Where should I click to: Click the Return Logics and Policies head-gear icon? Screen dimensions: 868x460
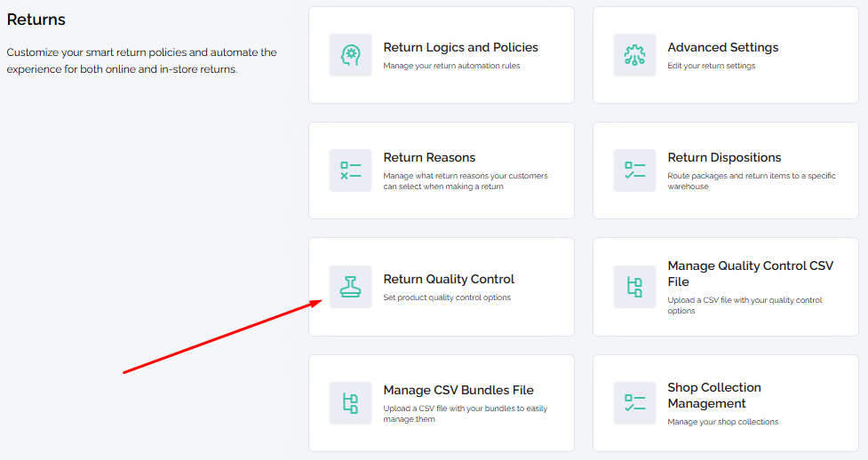point(350,55)
